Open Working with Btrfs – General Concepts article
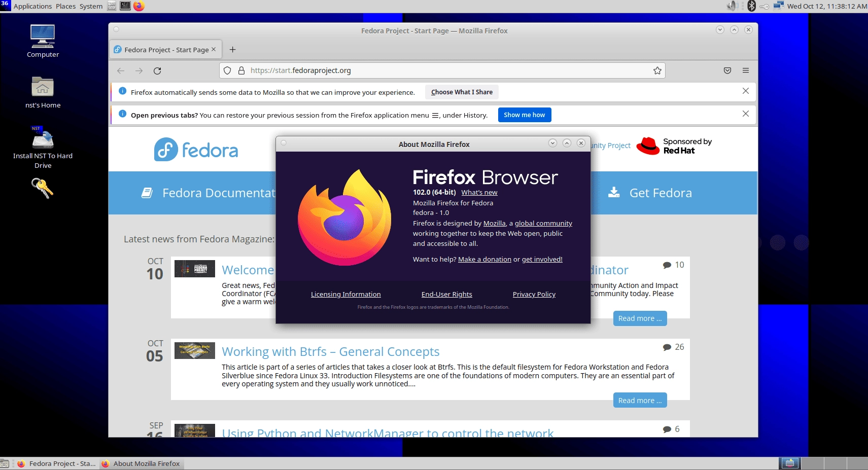 coord(330,351)
